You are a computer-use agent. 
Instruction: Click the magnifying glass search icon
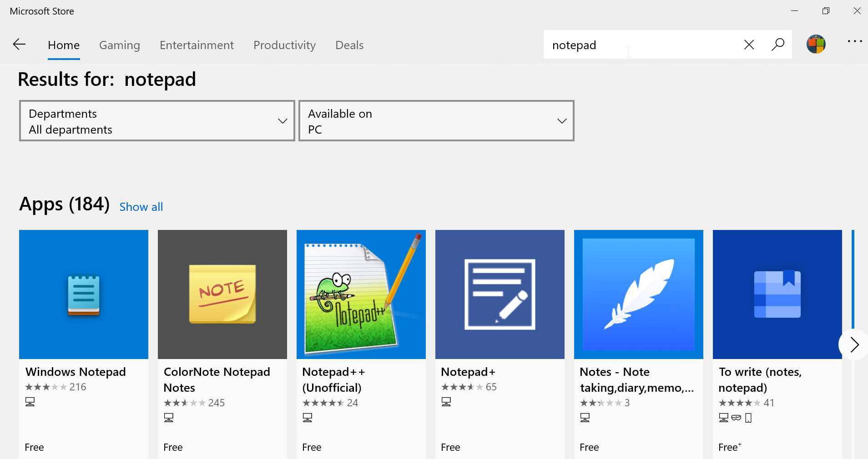click(778, 45)
